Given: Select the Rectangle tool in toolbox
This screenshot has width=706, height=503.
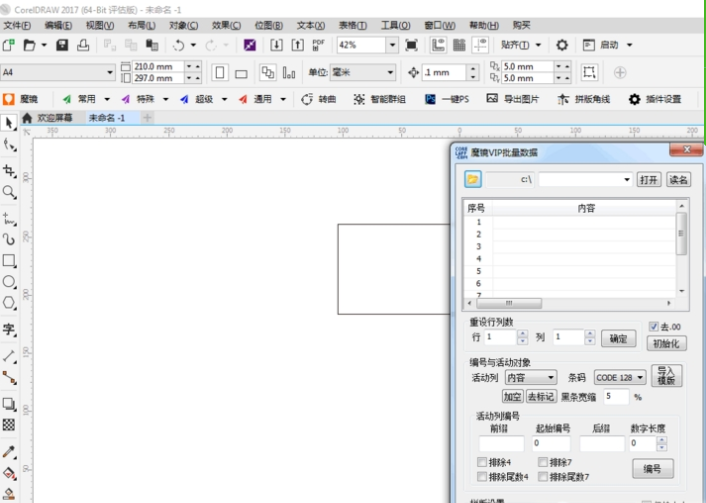Looking at the screenshot, I should pos(9,260).
